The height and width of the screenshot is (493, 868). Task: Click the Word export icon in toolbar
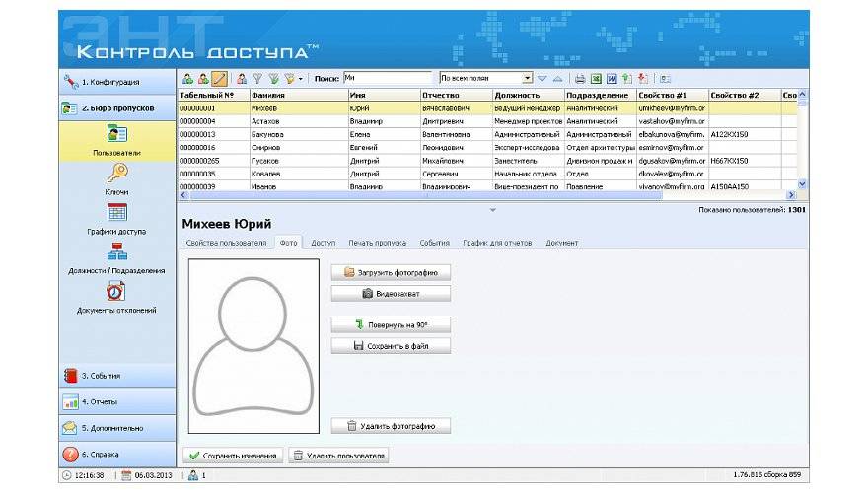tap(612, 78)
